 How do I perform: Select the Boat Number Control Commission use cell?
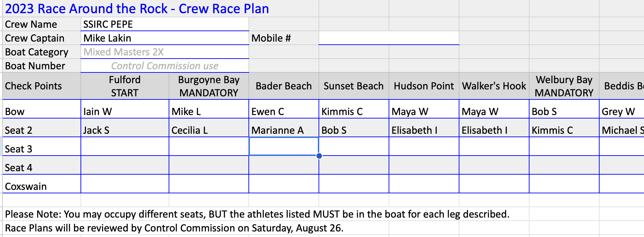(165, 66)
